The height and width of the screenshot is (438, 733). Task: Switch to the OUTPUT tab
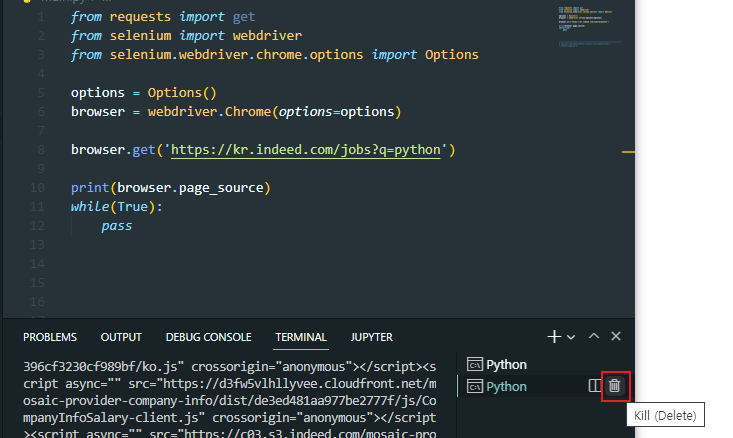click(121, 337)
